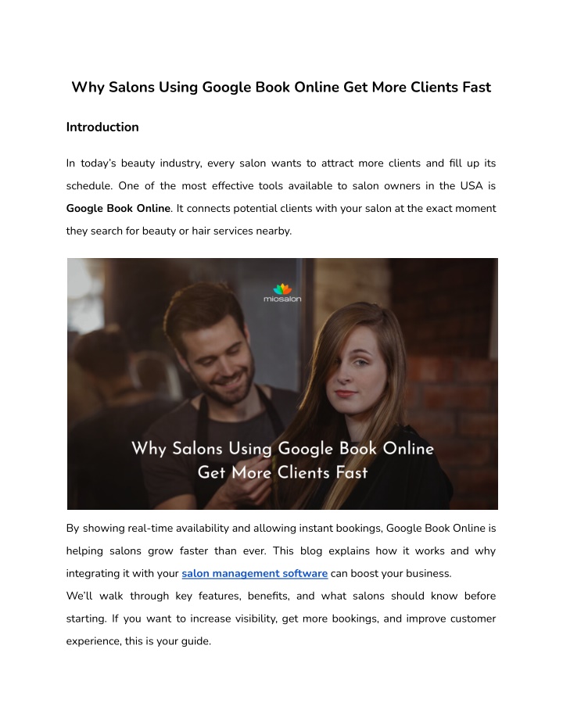The height and width of the screenshot is (728, 563).
Task: Click the line starting 'starting. If you want to increase'
Action: tap(281, 619)
